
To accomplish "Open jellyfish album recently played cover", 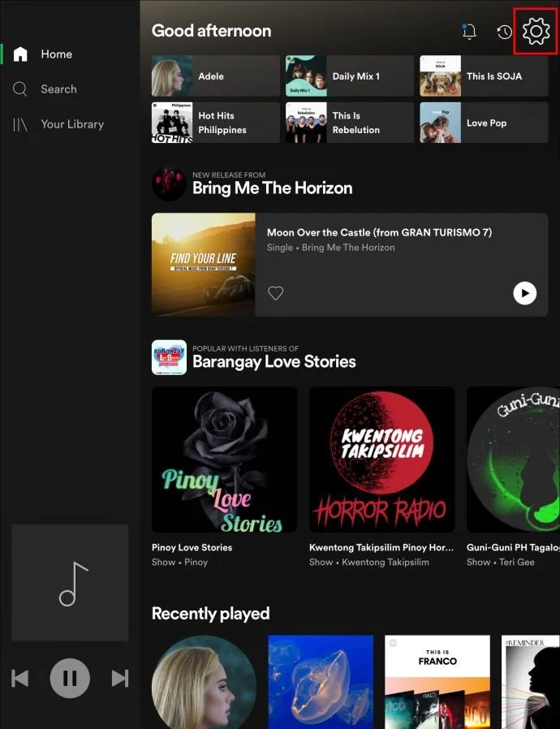I will pyautogui.click(x=321, y=682).
